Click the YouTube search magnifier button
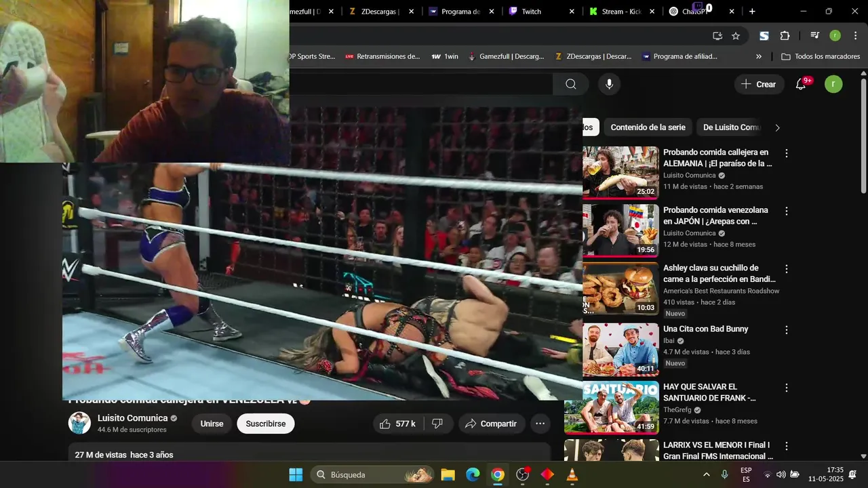Viewport: 868px width, 488px height. click(x=570, y=84)
